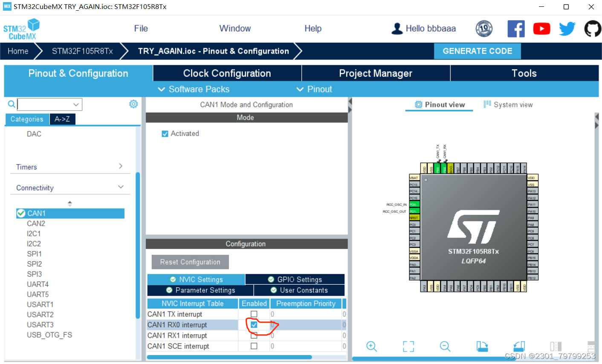Screen dimensions: 602x364
Task: Enable the CAN1 TX interrupt
Action: 254,314
